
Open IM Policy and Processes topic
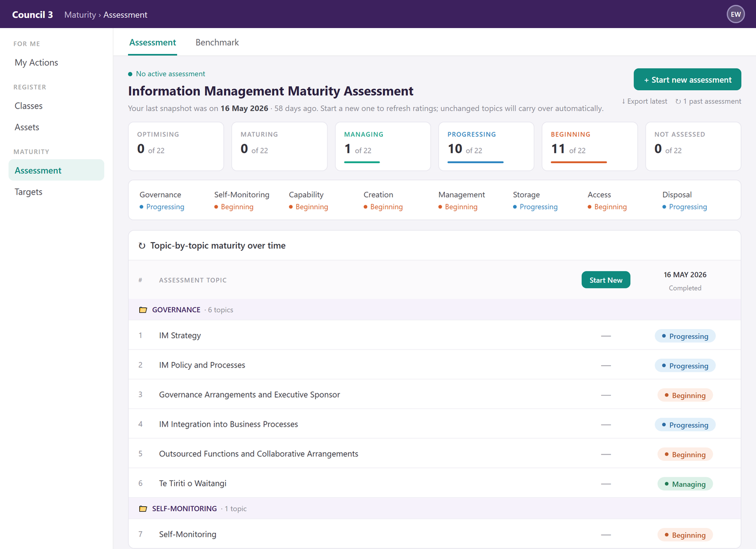(x=435, y=365)
